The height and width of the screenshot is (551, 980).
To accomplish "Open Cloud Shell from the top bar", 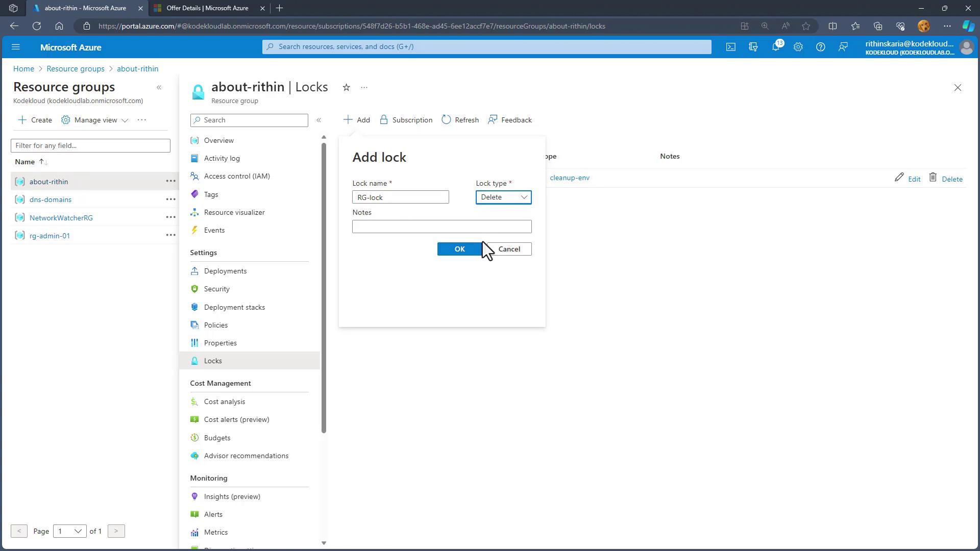I will pyautogui.click(x=731, y=47).
